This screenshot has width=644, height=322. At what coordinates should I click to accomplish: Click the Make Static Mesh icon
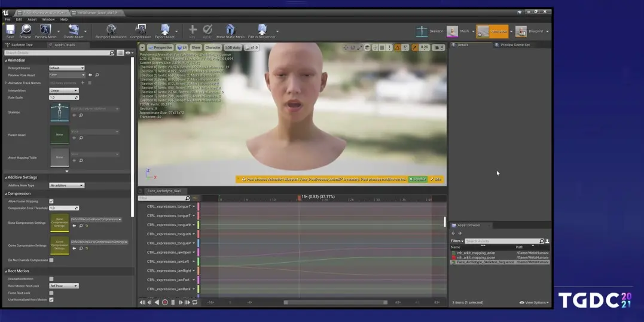(230, 29)
